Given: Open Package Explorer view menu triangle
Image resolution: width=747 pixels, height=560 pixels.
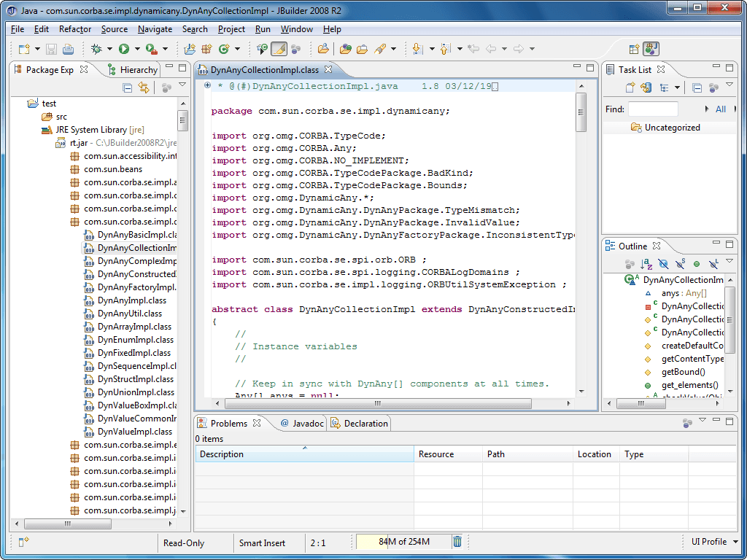Looking at the screenshot, I should 182,85.
